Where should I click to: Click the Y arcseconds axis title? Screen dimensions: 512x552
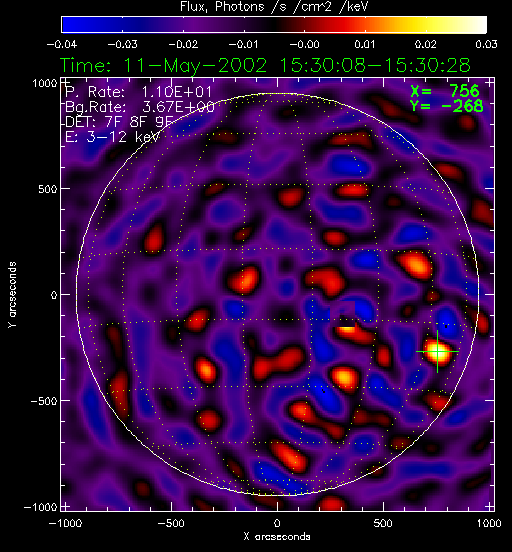pos(12,295)
